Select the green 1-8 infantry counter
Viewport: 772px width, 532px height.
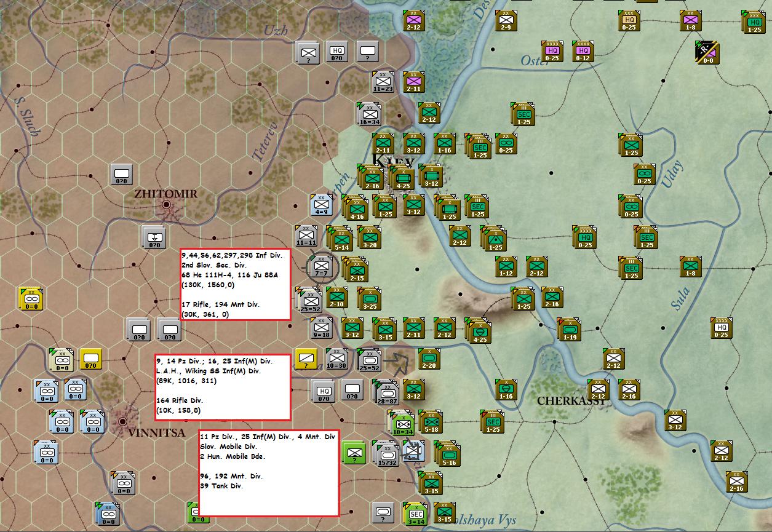coord(691,266)
